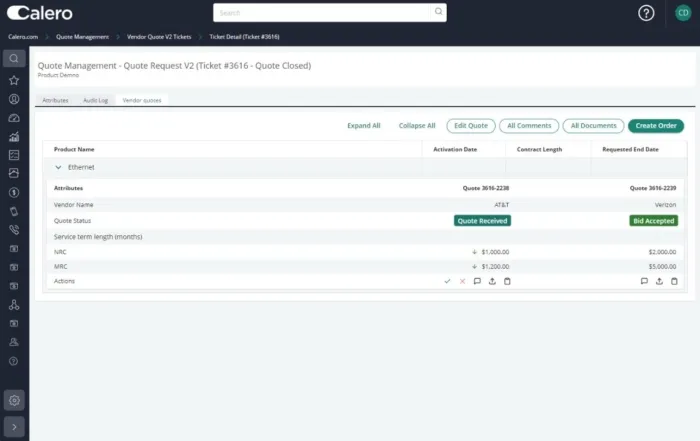Select the Vendor quotes tab
This screenshot has width=700, height=441.
tap(142, 100)
